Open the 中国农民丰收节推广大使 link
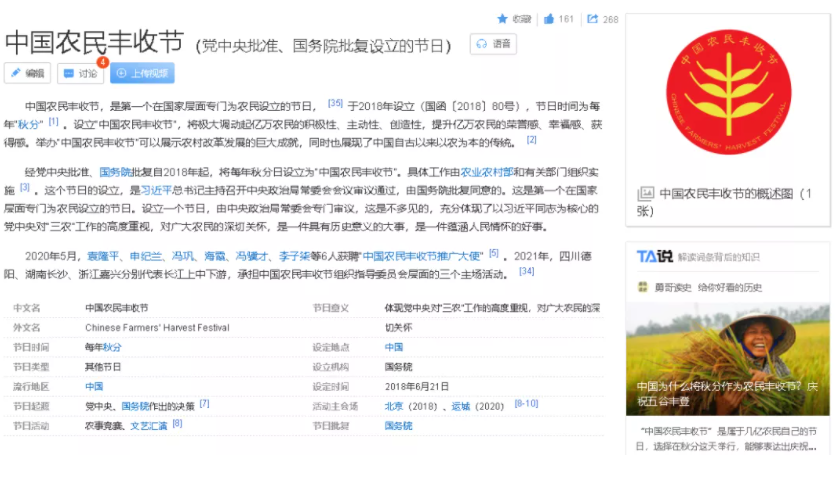 coord(423,256)
